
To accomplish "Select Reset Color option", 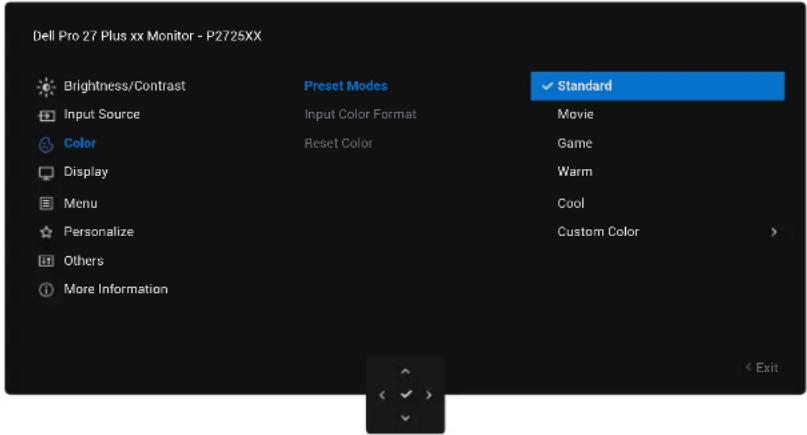I will pos(338,143).
